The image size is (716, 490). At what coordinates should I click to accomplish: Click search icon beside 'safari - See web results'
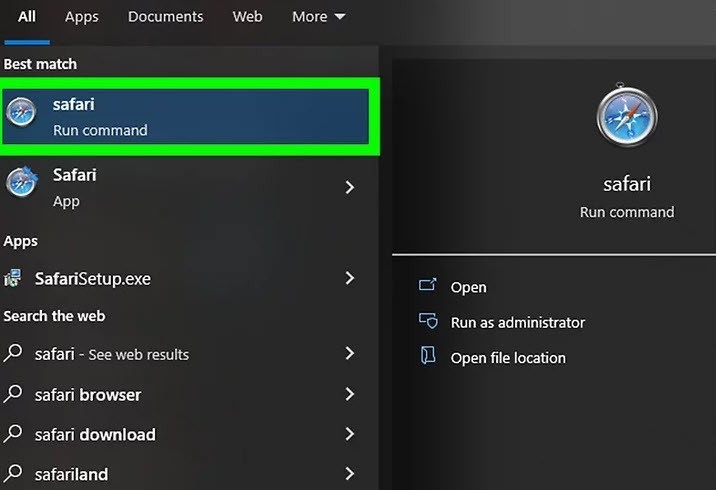pyautogui.click(x=13, y=353)
